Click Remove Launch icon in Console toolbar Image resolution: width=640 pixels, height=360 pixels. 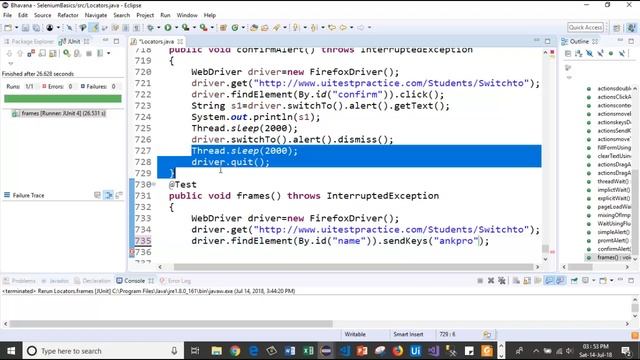point(491,281)
